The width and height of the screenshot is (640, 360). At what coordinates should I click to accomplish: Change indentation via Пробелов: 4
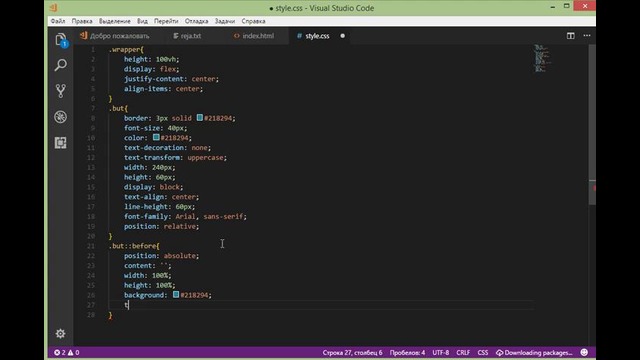tap(407, 353)
